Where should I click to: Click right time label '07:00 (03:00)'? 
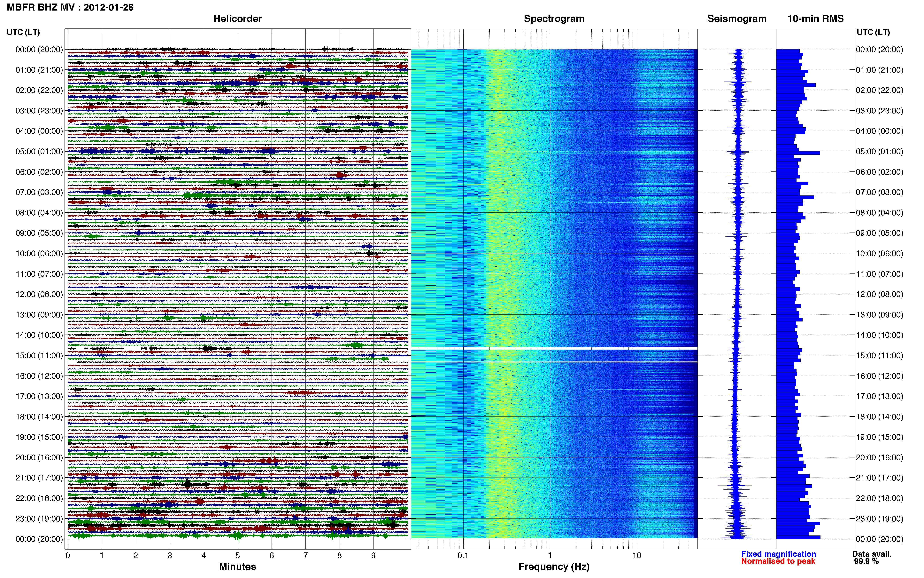pyautogui.click(x=879, y=192)
